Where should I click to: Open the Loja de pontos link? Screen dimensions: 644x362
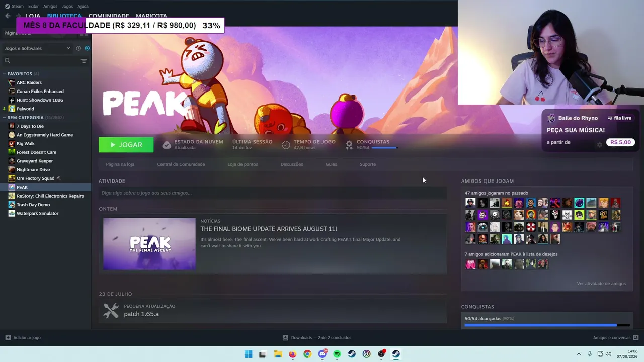coord(243,164)
